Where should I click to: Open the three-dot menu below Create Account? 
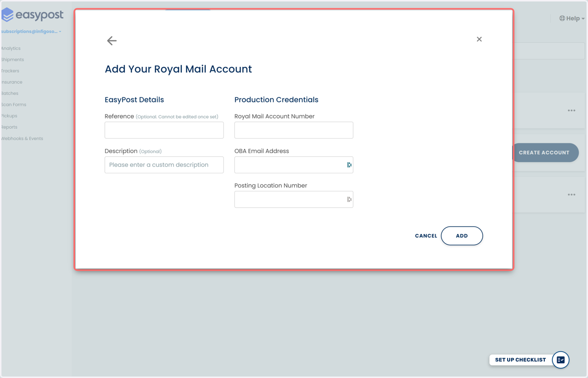click(571, 195)
